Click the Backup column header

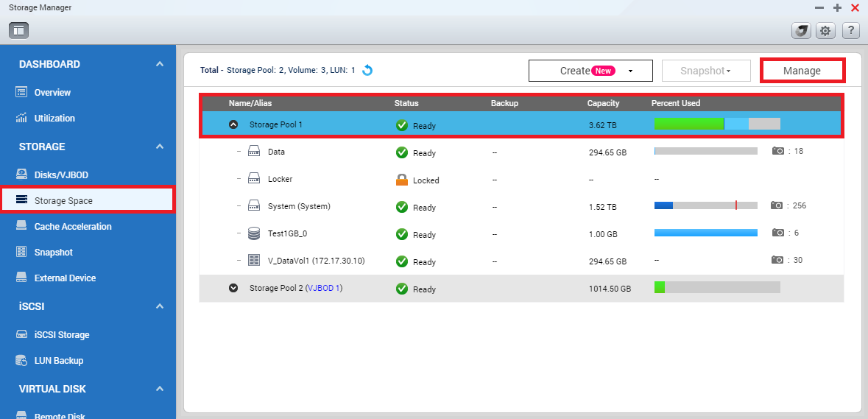(x=504, y=103)
